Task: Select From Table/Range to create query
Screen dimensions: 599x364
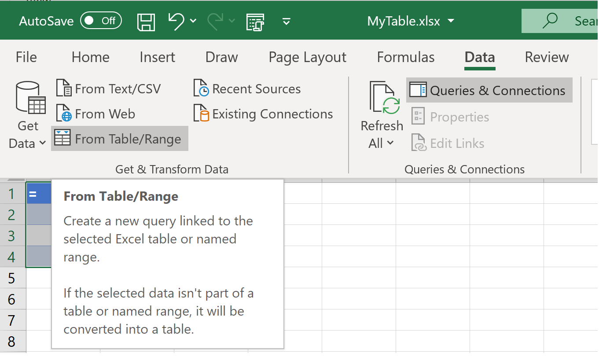Action: pos(119,138)
